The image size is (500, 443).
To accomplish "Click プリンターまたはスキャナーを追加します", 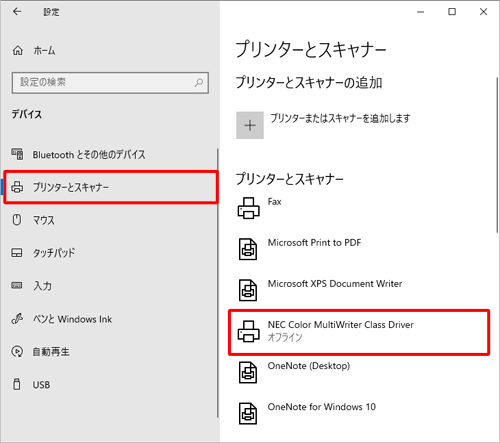I will coord(340,118).
